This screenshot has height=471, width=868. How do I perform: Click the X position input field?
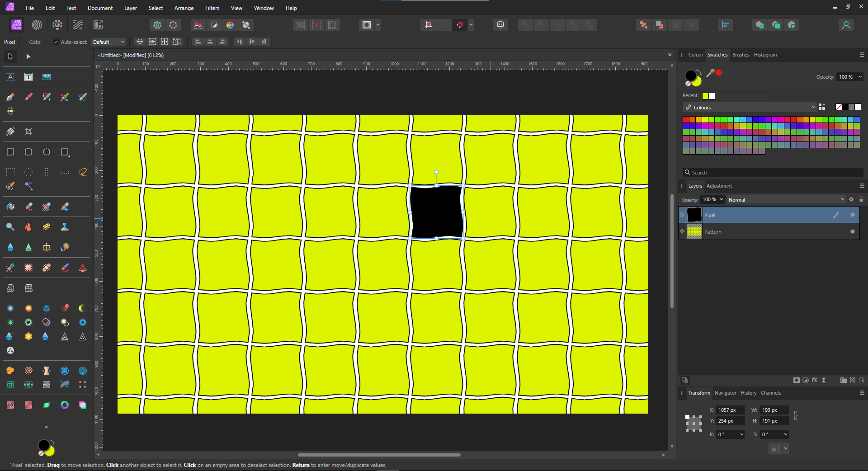click(730, 410)
